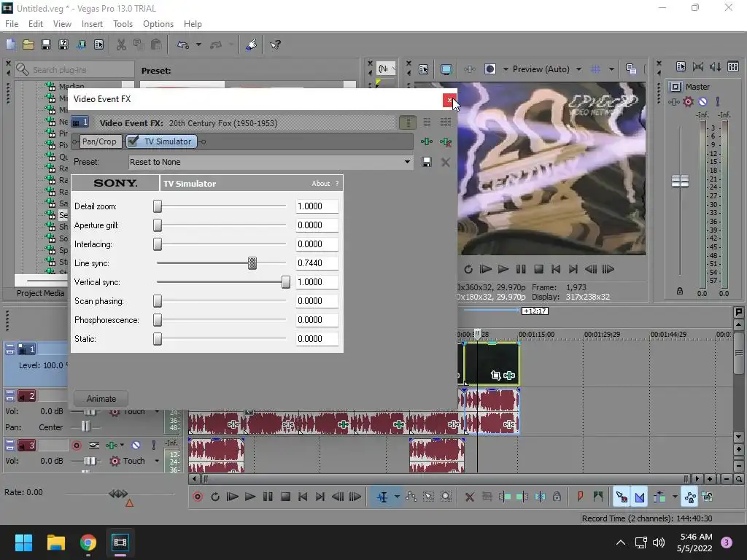The width and height of the screenshot is (747, 560).
Task: Select the Pan/Crop button in FX chain
Action: (x=99, y=141)
